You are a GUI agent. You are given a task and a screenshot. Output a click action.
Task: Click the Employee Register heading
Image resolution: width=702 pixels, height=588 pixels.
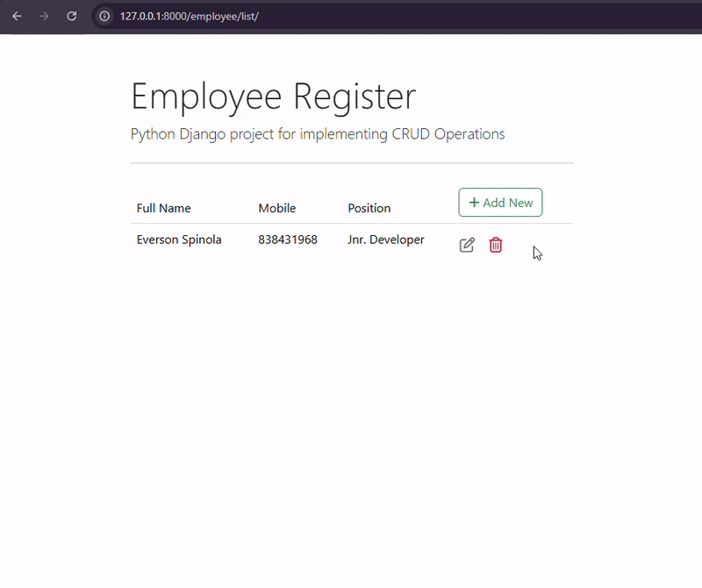[x=274, y=97]
